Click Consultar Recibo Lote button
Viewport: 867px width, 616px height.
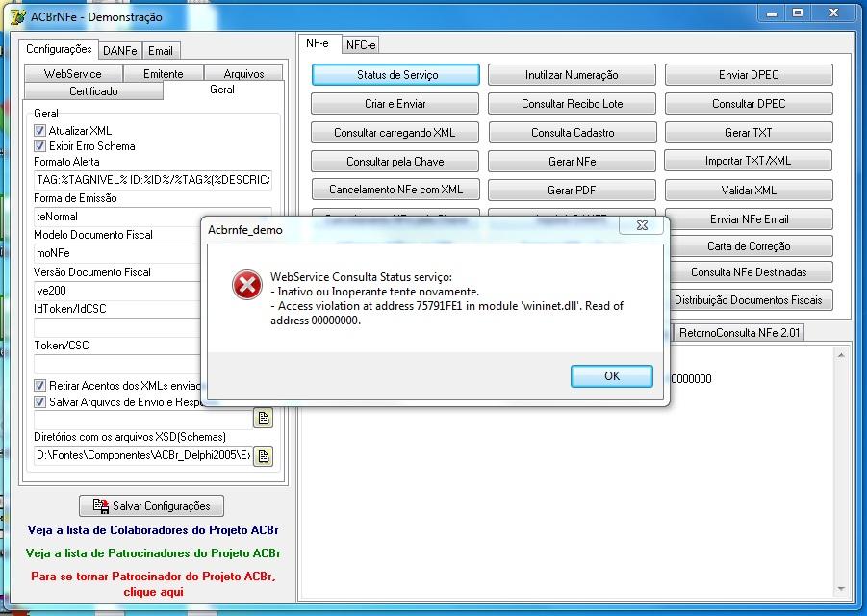tap(572, 103)
